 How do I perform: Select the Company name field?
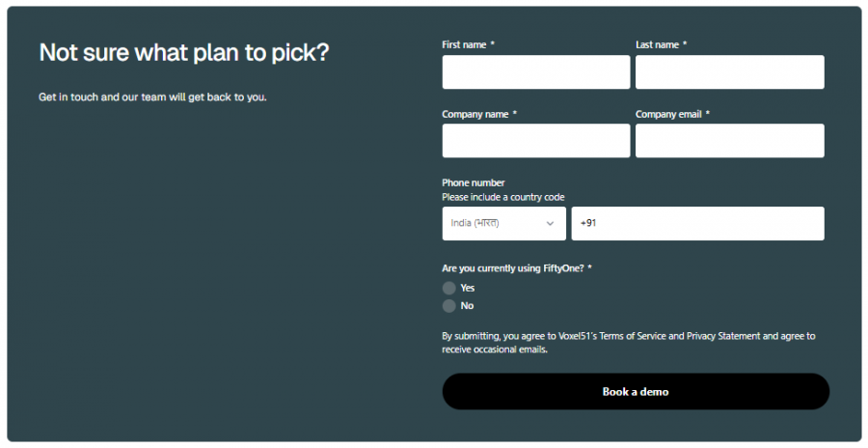click(x=535, y=141)
